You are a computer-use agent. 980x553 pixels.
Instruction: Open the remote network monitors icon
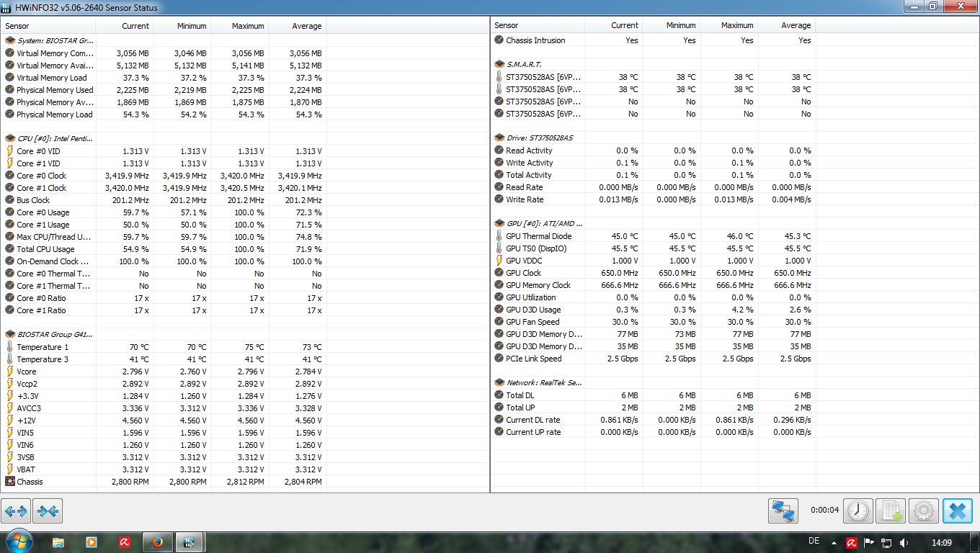[x=783, y=511]
